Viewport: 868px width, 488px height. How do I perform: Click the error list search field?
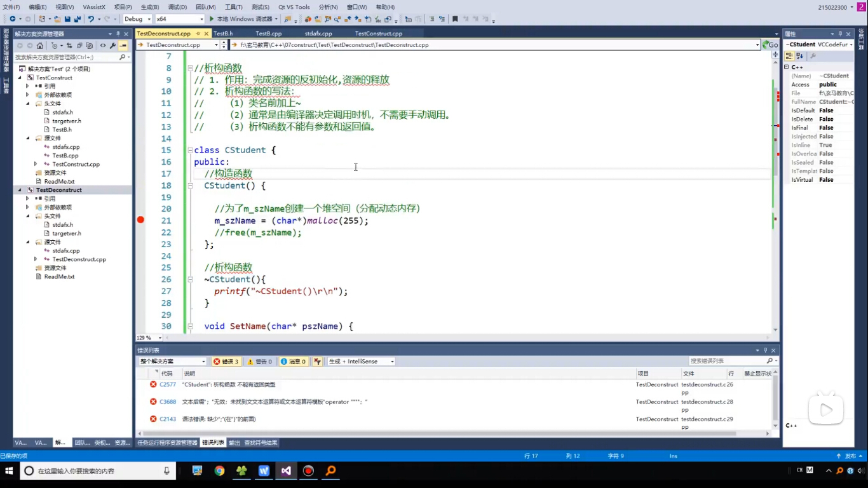tap(724, 361)
